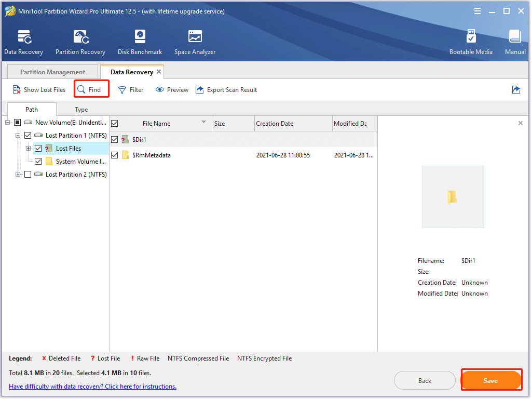The height and width of the screenshot is (399, 532).
Task: Click the Lost Files question-mark folder icon
Action: [x=49, y=149]
